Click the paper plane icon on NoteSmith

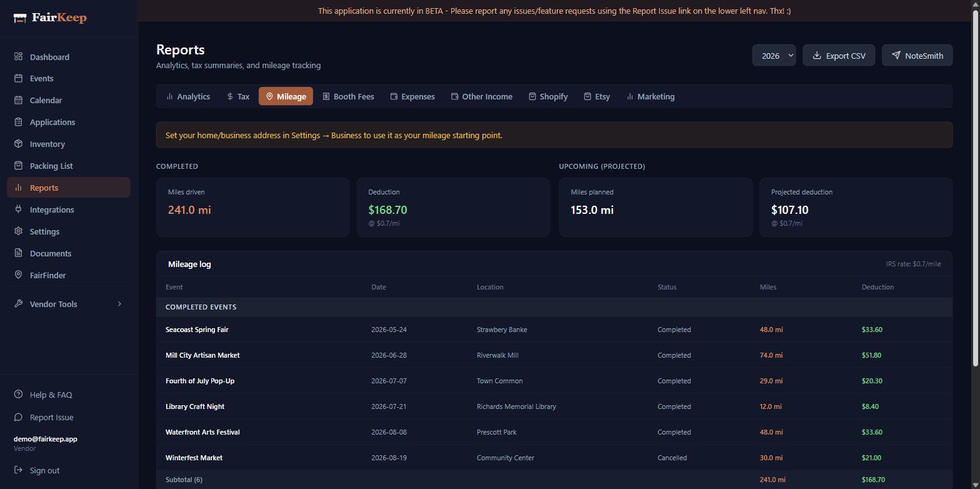[896, 55]
